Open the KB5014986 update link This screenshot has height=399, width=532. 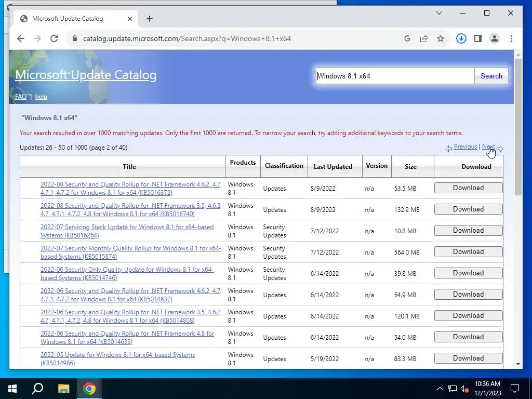point(117,359)
